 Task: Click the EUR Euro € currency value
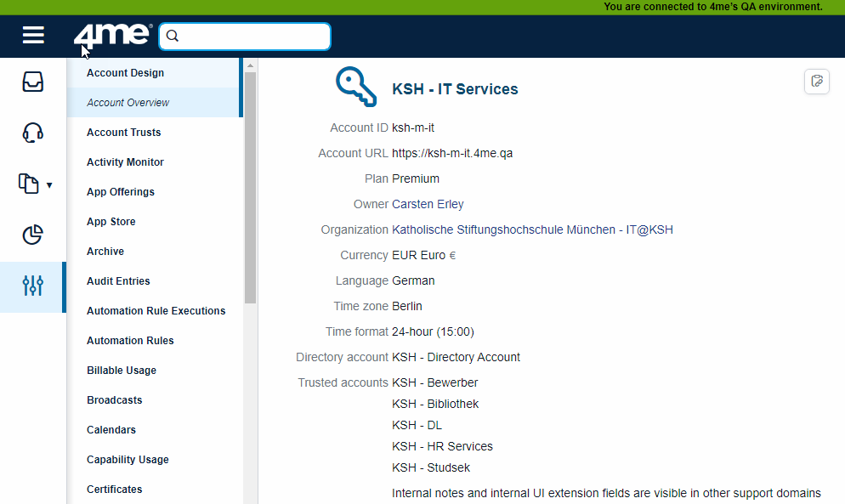423,255
